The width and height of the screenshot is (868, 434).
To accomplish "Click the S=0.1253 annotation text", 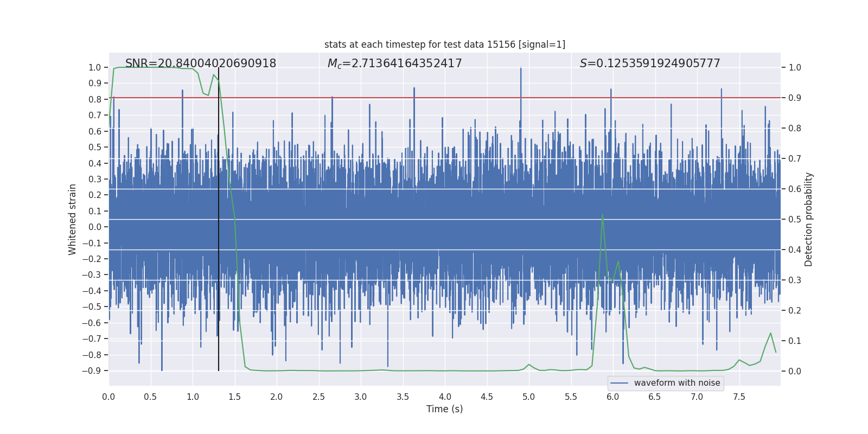I will coord(649,63).
